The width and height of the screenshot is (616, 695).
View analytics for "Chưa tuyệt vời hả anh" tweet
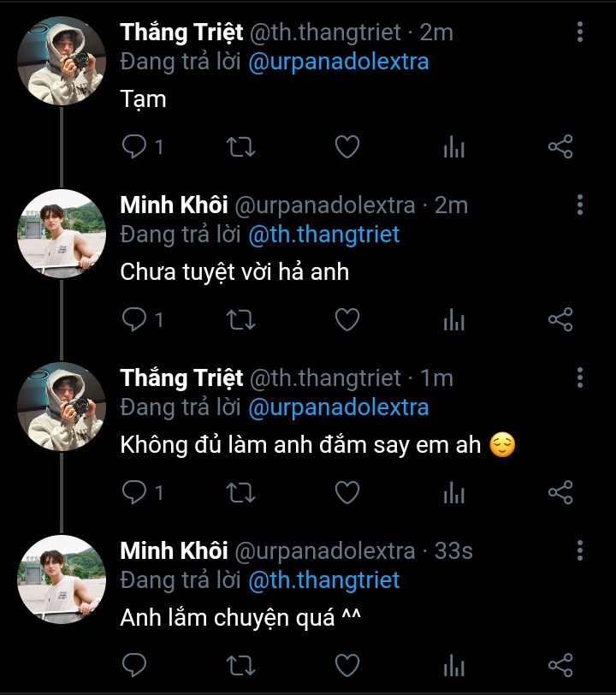[453, 320]
